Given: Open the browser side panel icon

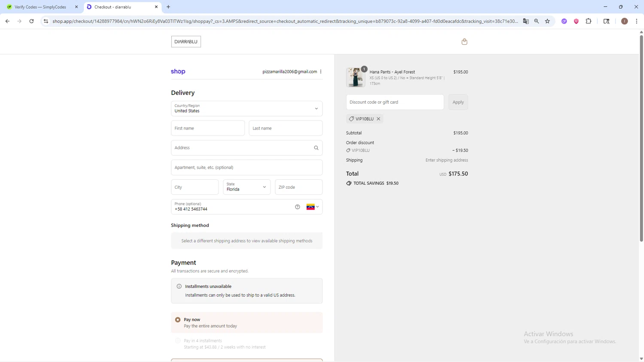Looking at the screenshot, I should coord(606,21).
